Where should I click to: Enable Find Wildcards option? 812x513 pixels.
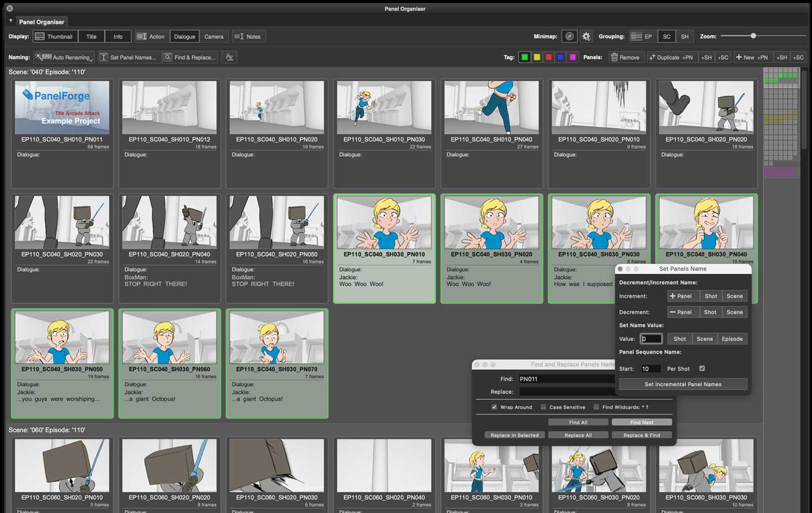point(596,407)
